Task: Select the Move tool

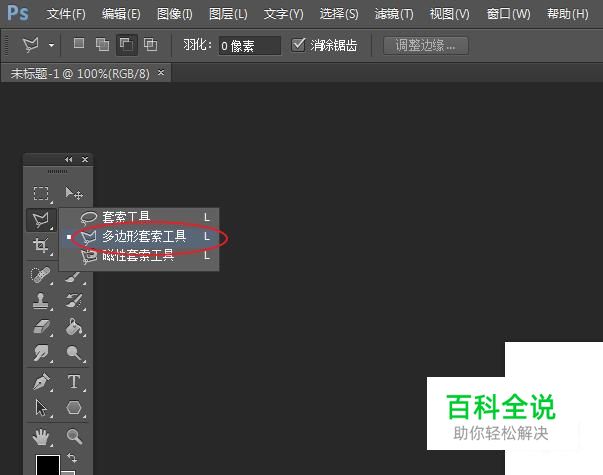Action: tap(73, 193)
